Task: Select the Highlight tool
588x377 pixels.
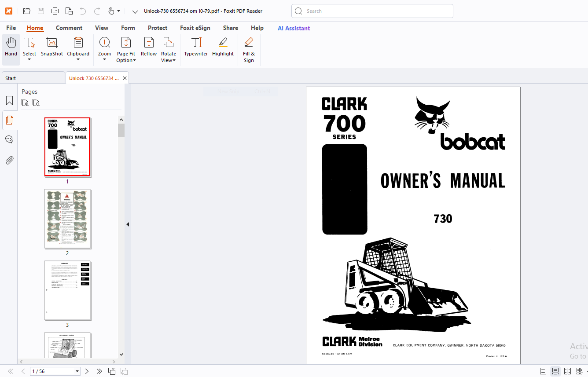Action: pyautogui.click(x=223, y=48)
